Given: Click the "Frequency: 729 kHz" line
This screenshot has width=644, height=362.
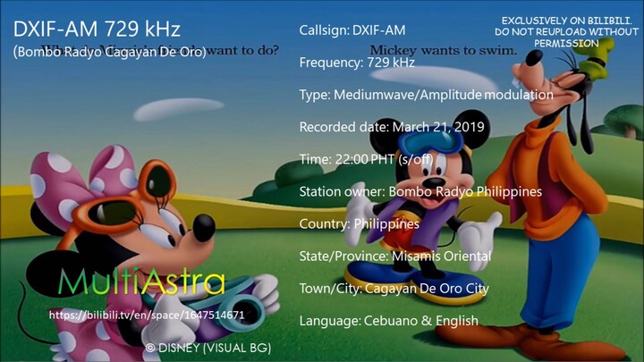Looking at the screenshot, I should click(357, 63).
